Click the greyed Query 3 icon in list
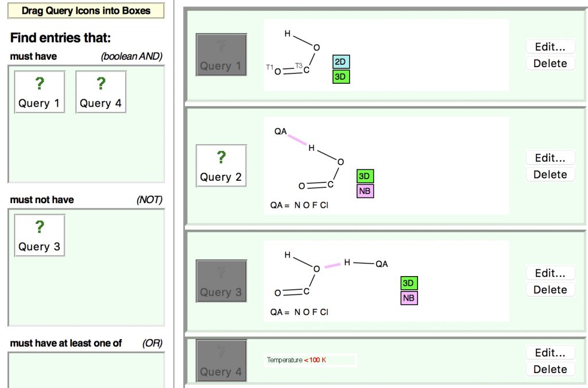Viewport: 588px width, 388px height. pos(221,281)
